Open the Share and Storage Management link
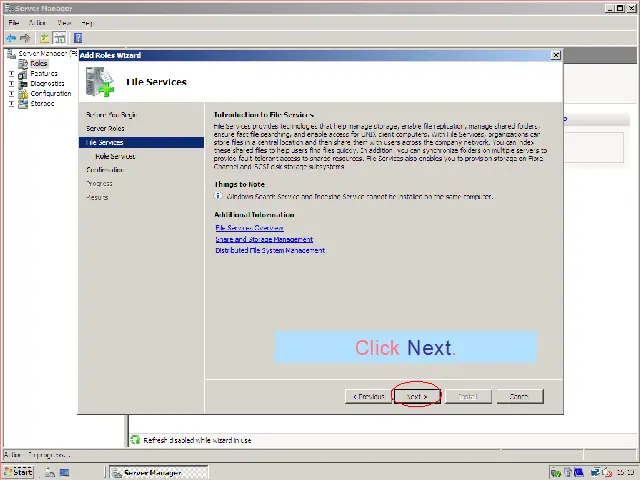Image resolution: width=640 pixels, height=480 pixels. (x=264, y=239)
